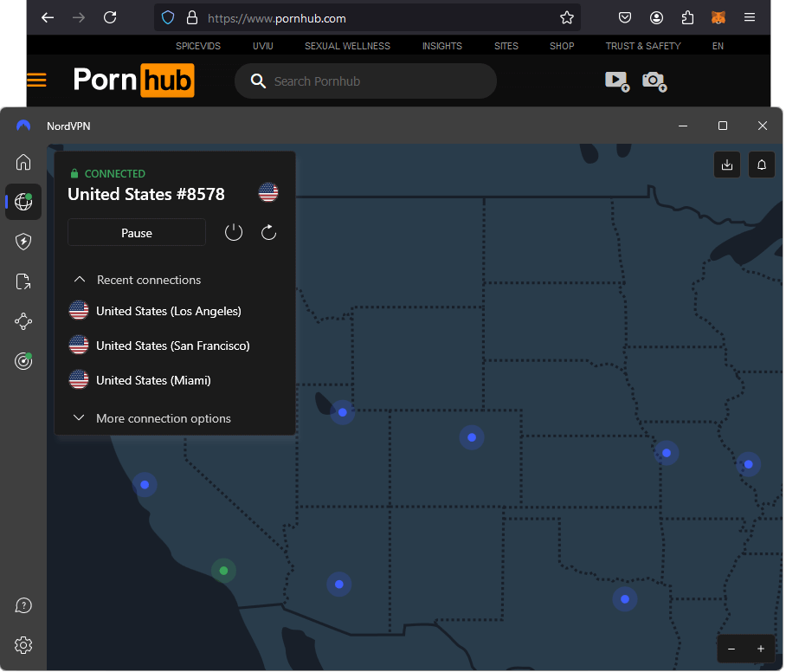Open the file share icon in NordVPN sidebar

(23, 281)
